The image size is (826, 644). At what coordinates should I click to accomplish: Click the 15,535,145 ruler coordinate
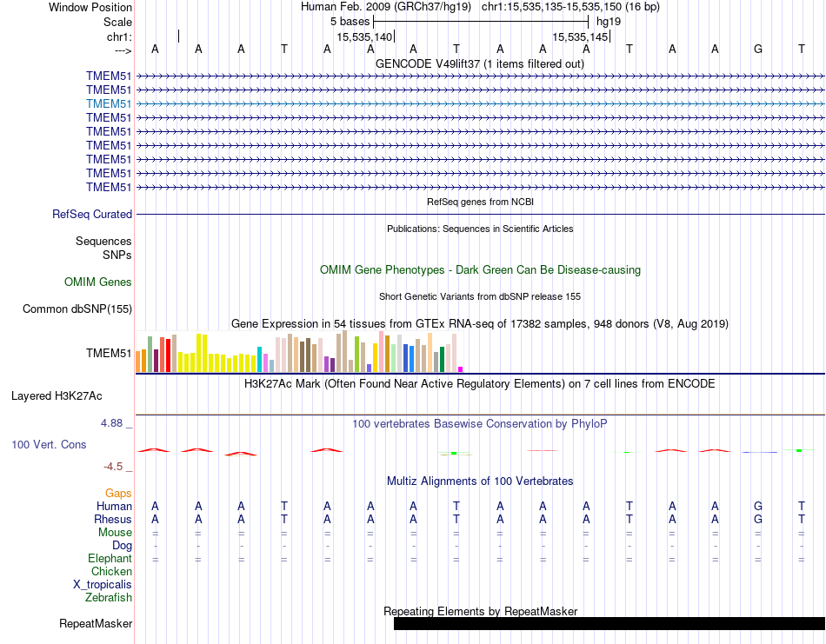pos(580,37)
